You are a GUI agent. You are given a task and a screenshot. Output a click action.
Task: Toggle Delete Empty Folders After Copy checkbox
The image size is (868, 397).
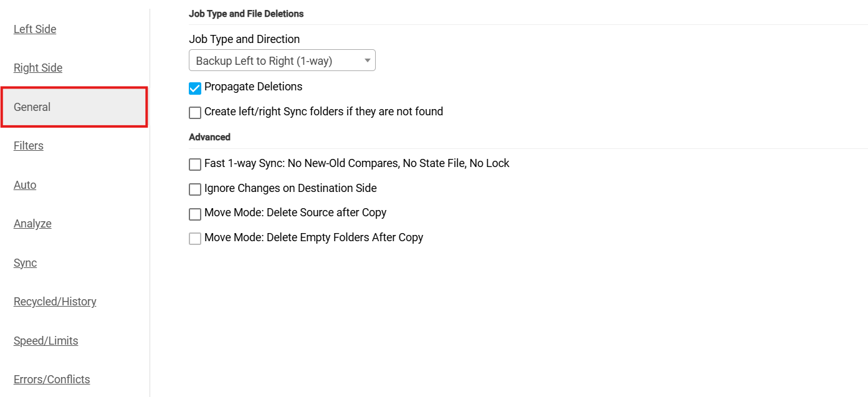click(x=195, y=238)
